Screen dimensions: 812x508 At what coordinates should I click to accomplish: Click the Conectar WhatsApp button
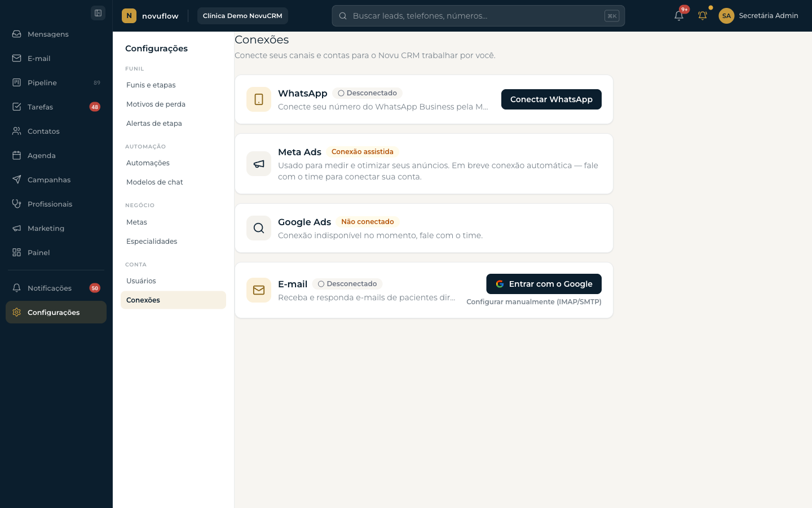point(551,99)
